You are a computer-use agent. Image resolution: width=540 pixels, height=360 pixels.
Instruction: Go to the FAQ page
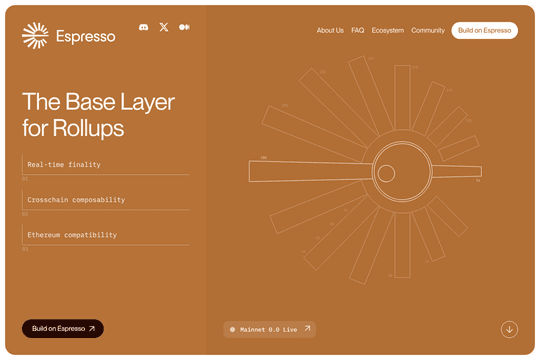(x=357, y=30)
